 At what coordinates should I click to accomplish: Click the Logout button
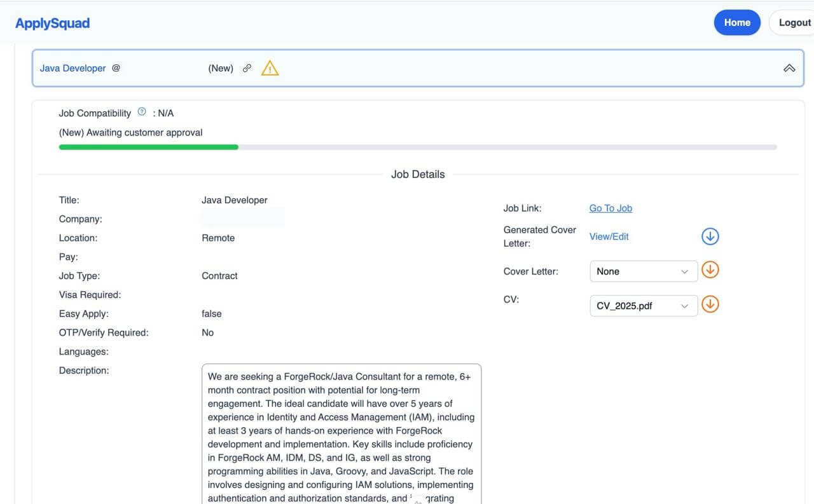pyautogui.click(x=794, y=22)
